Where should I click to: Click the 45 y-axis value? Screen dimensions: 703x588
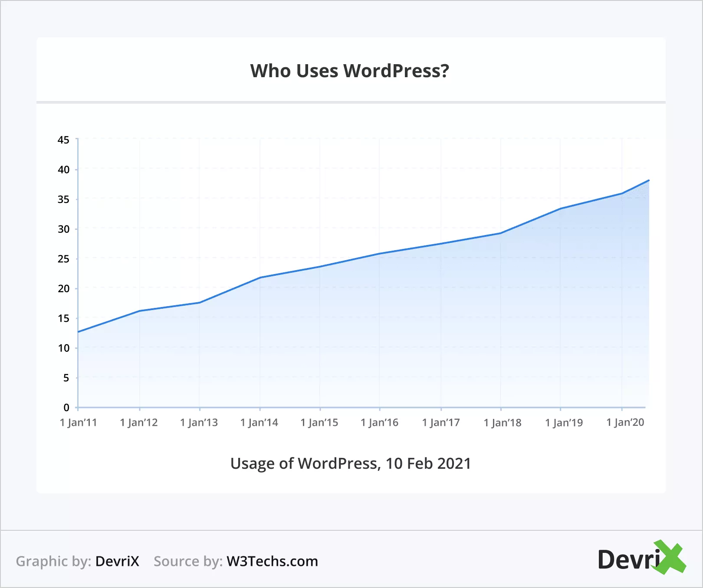[63, 140]
